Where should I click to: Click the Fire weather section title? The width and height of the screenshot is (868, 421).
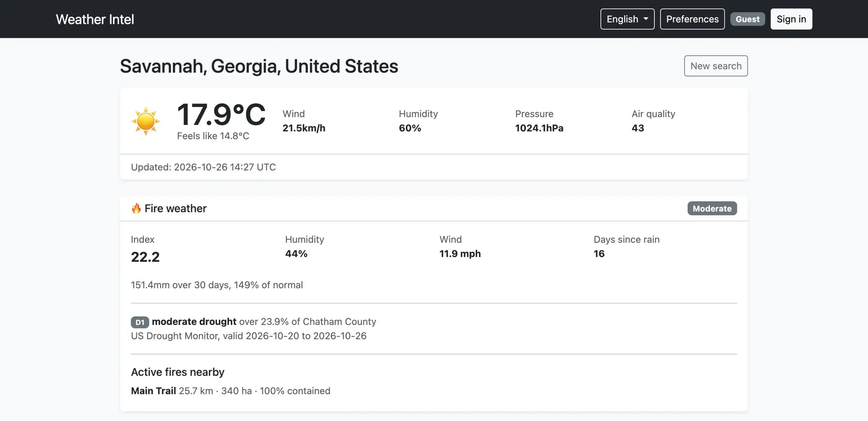click(x=175, y=209)
